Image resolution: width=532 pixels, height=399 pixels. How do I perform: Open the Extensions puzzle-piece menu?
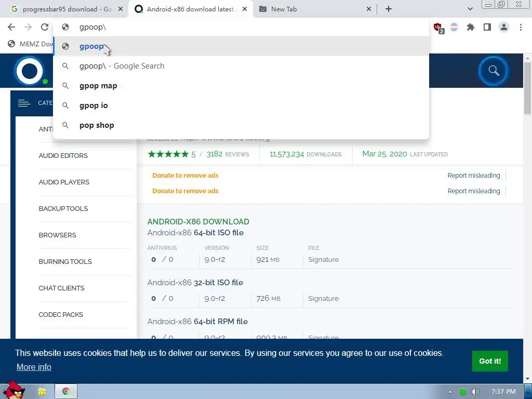(x=471, y=27)
